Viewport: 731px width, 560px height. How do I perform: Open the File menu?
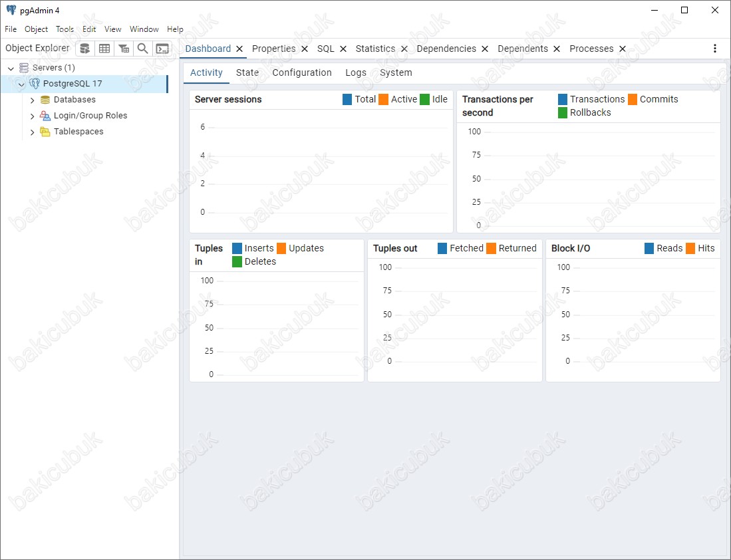tap(11, 29)
